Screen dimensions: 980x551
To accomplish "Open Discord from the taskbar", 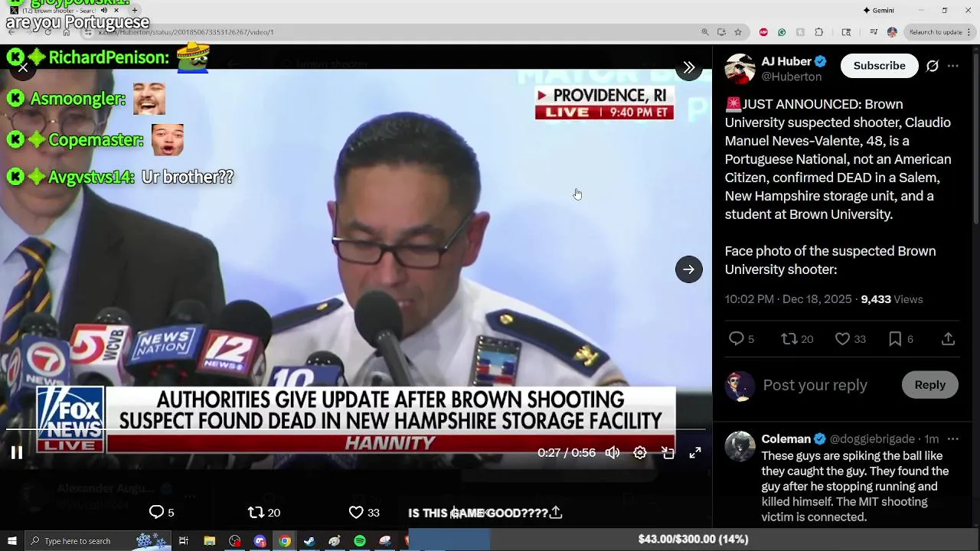I will click(x=260, y=541).
